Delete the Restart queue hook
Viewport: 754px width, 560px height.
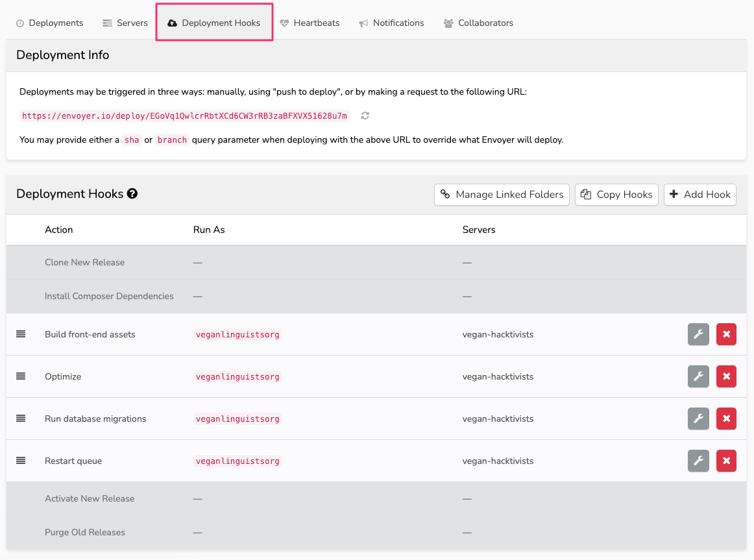pos(726,461)
